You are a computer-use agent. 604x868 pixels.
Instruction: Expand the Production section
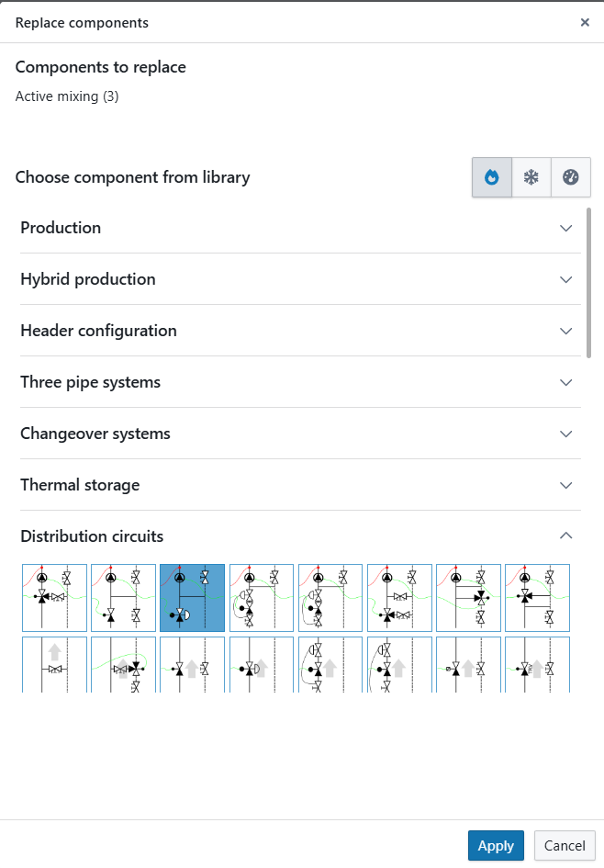pyautogui.click(x=566, y=228)
